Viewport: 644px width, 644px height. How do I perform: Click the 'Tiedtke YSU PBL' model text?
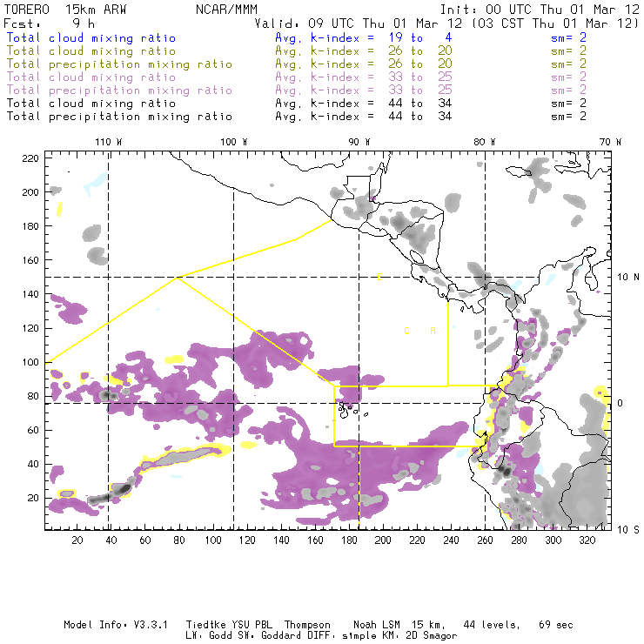click(229, 625)
